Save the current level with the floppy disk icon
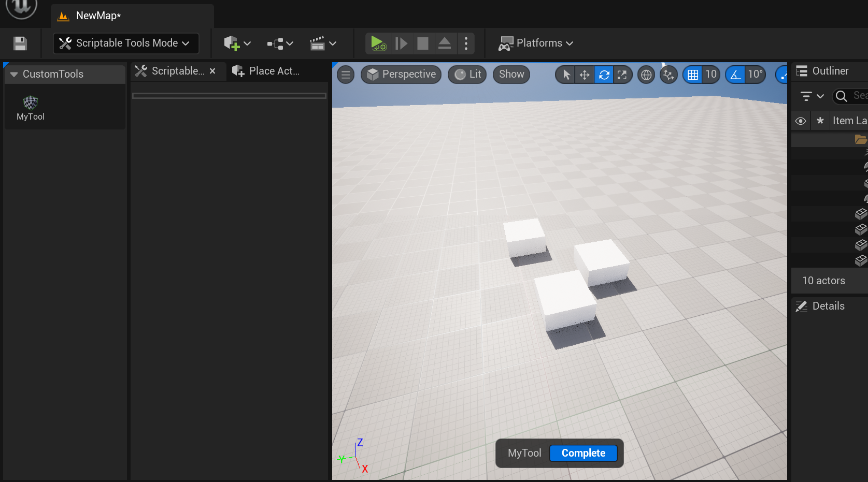The width and height of the screenshot is (868, 482). 20,43
